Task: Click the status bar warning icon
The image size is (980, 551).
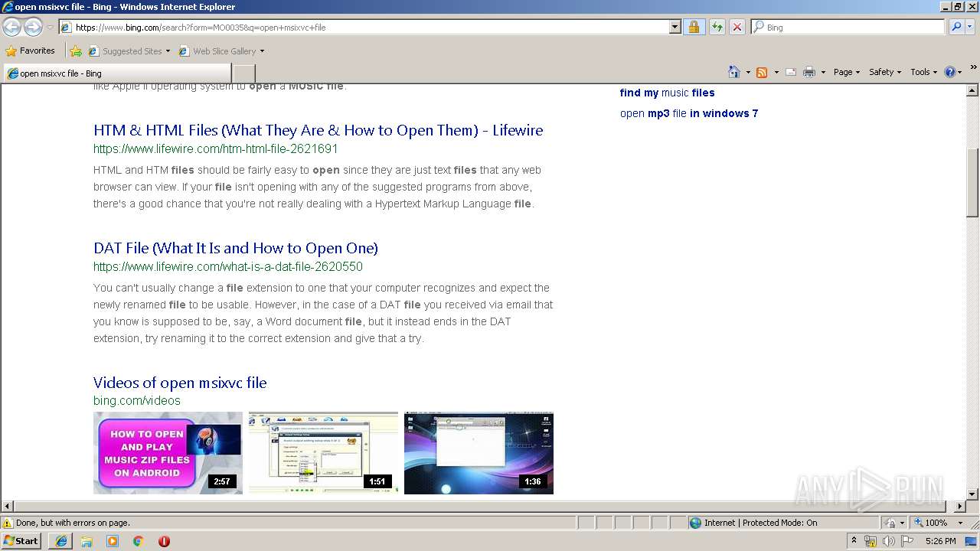Action: point(8,523)
